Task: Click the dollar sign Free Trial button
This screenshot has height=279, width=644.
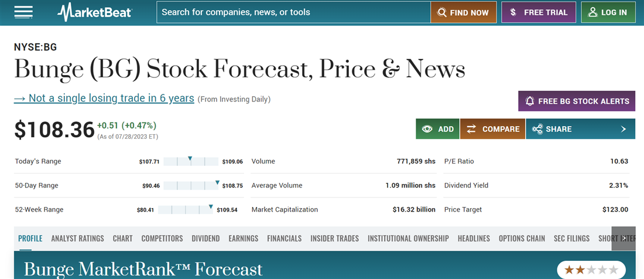Action: point(538,12)
